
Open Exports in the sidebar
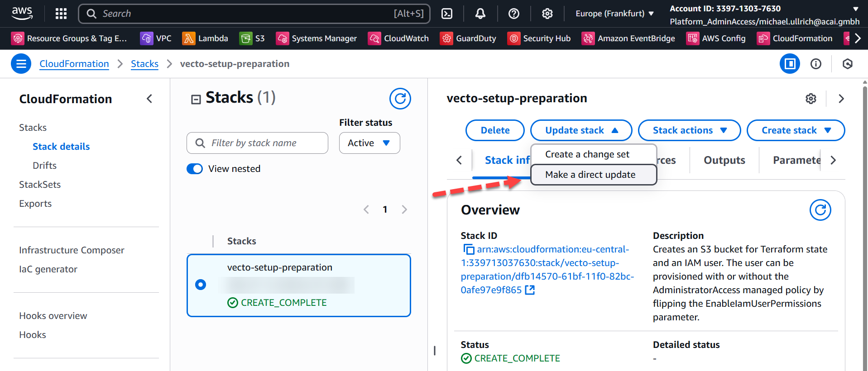(35, 204)
